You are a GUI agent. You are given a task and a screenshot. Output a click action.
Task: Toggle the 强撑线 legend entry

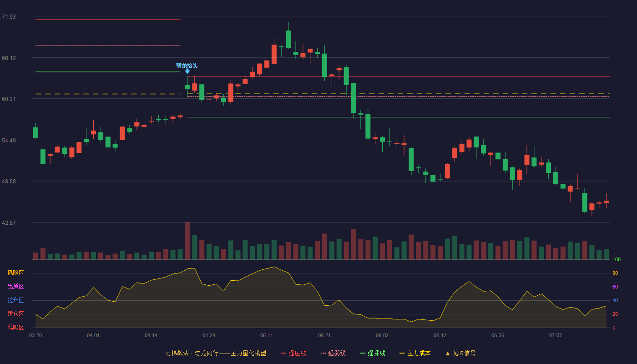coord(373,353)
